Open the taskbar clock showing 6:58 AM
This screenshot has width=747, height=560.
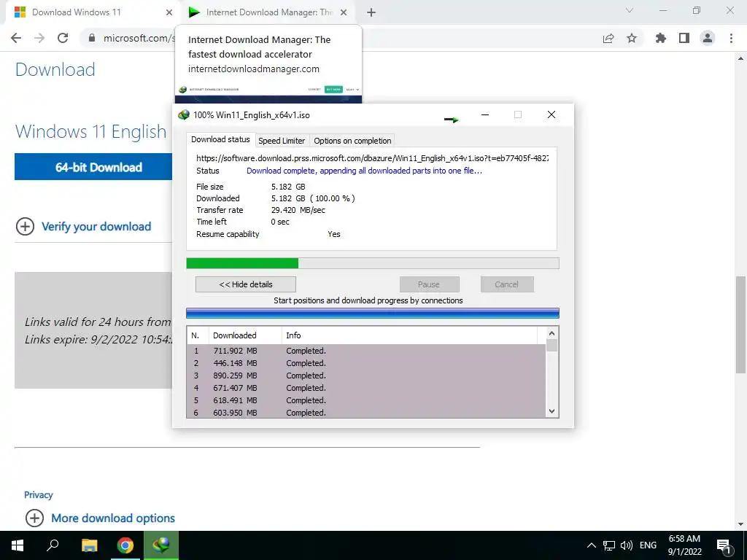(684, 545)
